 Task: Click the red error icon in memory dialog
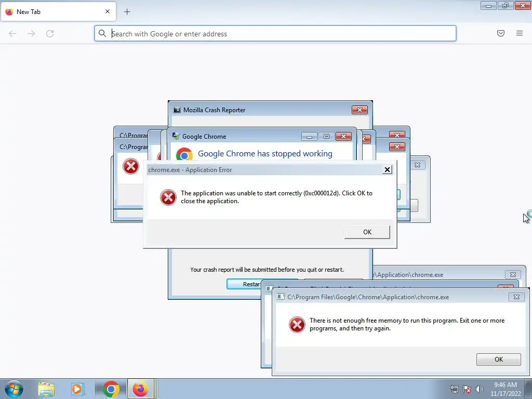click(x=297, y=325)
